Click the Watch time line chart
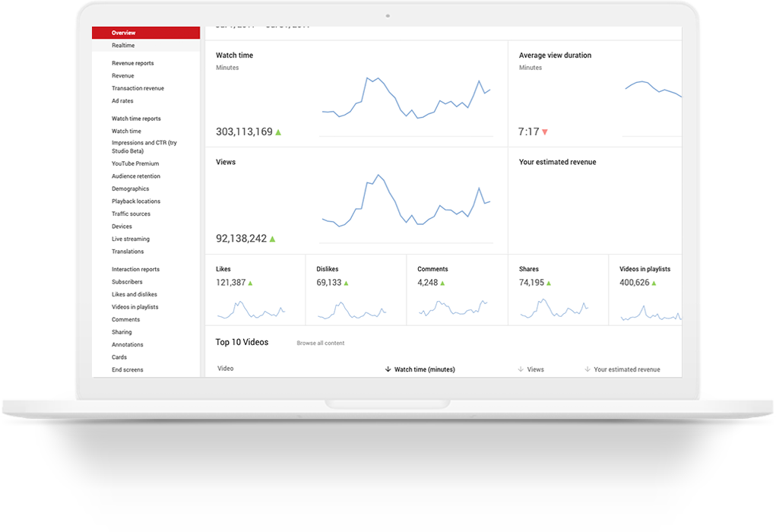The width and height of the screenshot is (776, 532). coord(407,99)
